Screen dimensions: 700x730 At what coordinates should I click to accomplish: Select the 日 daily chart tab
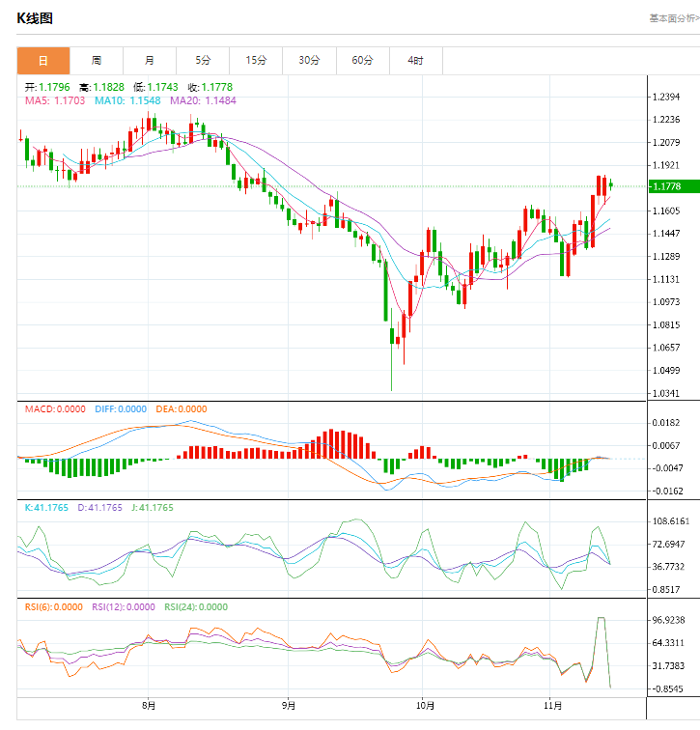pyautogui.click(x=43, y=61)
